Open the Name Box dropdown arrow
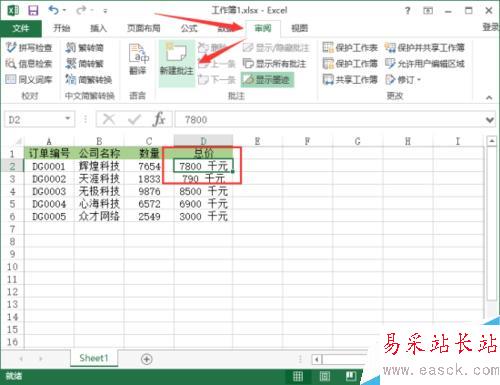 (x=68, y=119)
